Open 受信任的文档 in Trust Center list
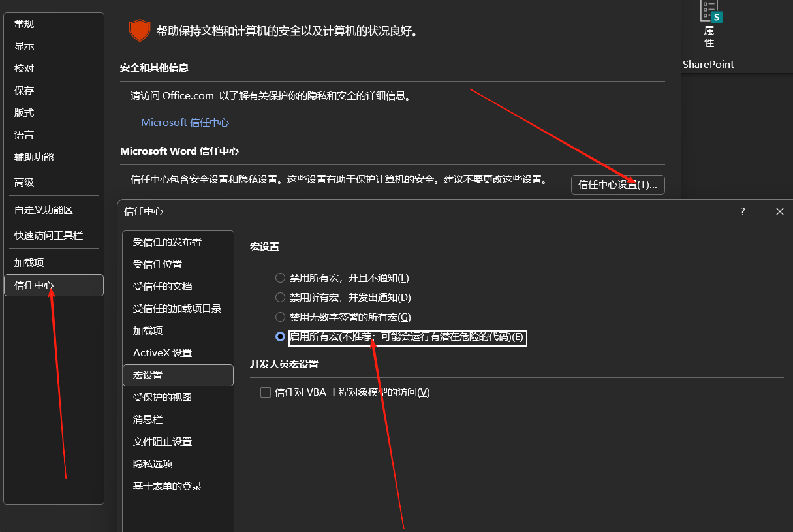 178,287
